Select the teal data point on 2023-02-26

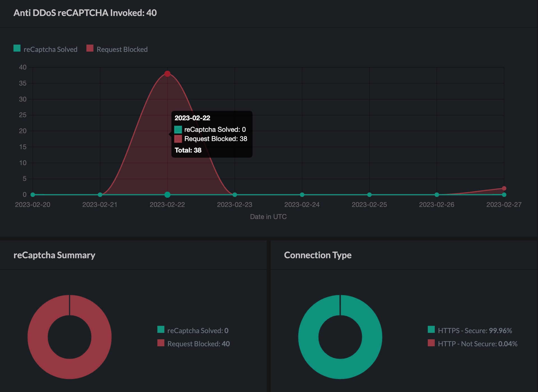click(x=437, y=195)
